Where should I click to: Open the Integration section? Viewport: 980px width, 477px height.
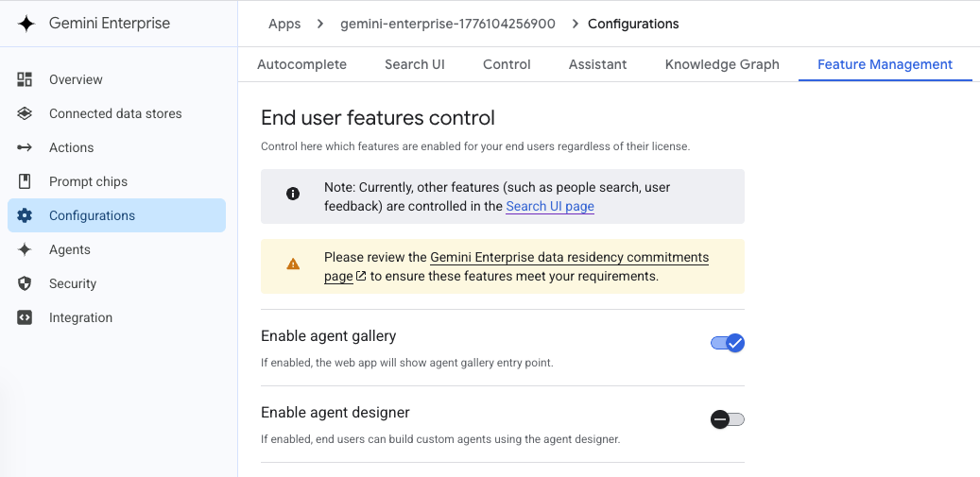pyautogui.click(x=117, y=317)
